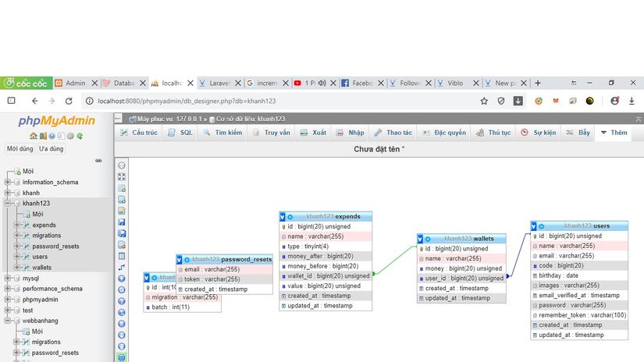Go to phpMyAdmin Home icon
Screen dimensions: 644x362
(x=34, y=136)
